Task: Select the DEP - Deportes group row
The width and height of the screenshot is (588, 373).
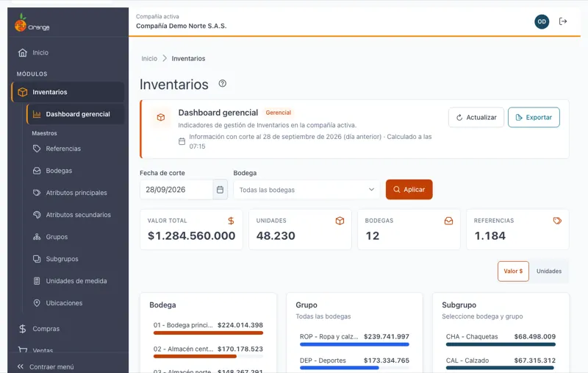Action: (x=354, y=363)
